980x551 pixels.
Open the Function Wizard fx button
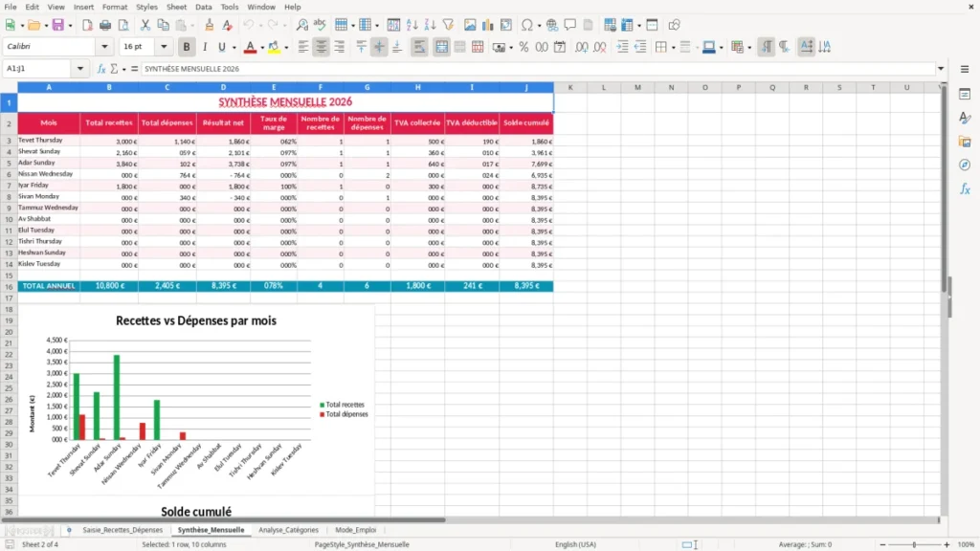click(101, 69)
